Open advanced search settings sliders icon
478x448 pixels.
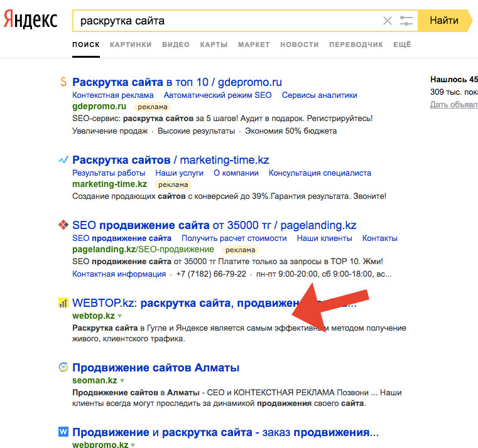406,21
